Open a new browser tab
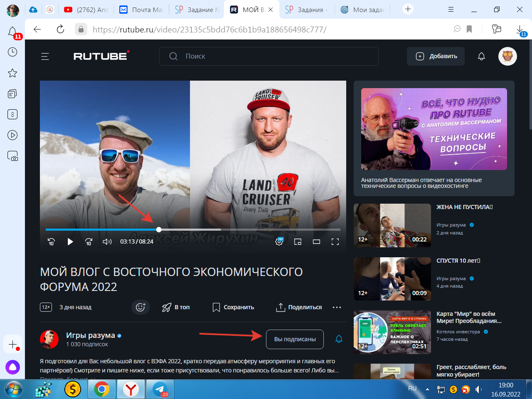Screen dimensions: 532x399 tap(408, 9)
